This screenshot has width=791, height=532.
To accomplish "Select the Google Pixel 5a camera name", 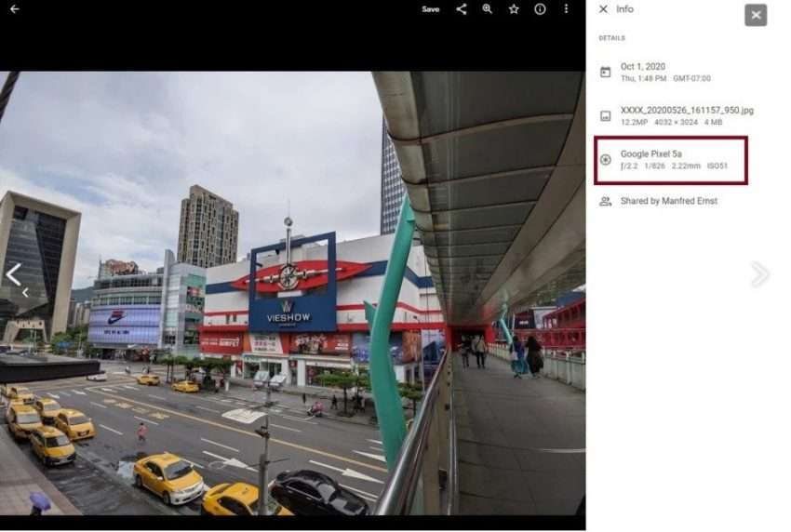I will (x=650, y=154).
